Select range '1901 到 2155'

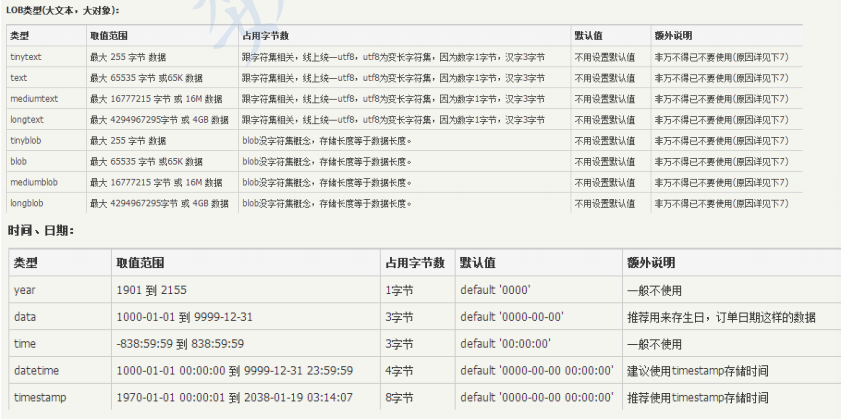point(152,290)
